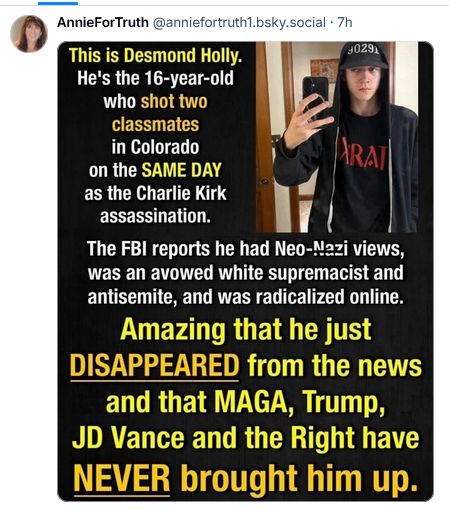Click the red lettering on the shirt
The image size is (449, 510).
(362, 157)
